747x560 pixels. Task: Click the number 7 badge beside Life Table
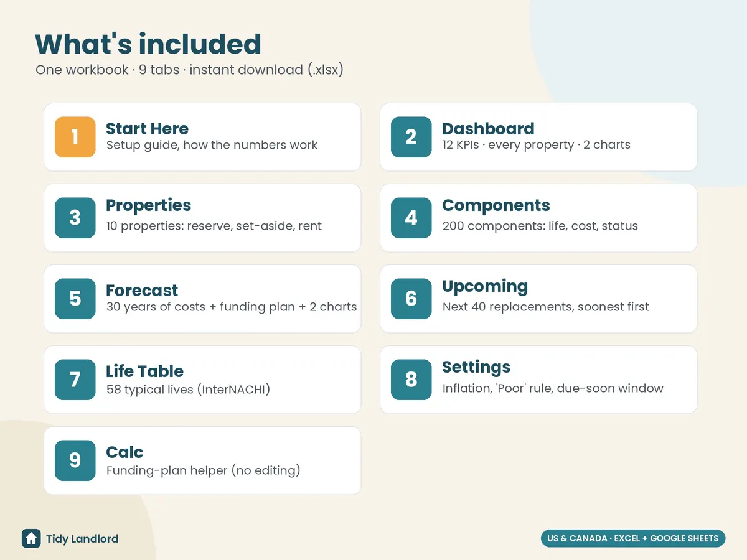click(x=75, y=380)
